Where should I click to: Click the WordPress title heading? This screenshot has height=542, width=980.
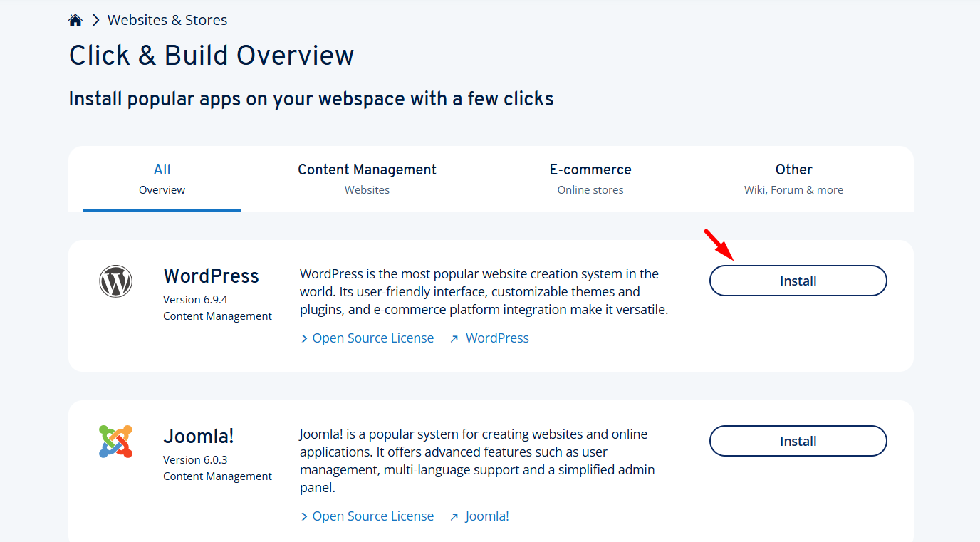[x=211, y=276]
